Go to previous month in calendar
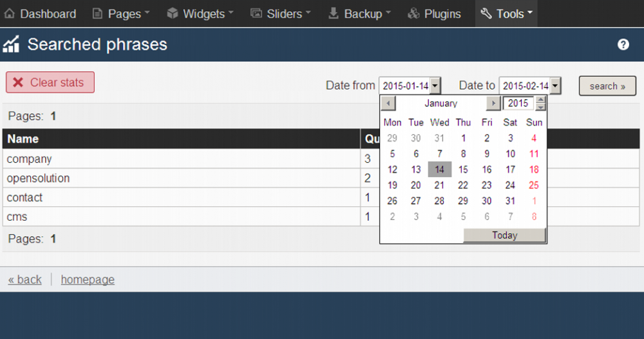This screenshot has width=644, height=339. (388, 104)
